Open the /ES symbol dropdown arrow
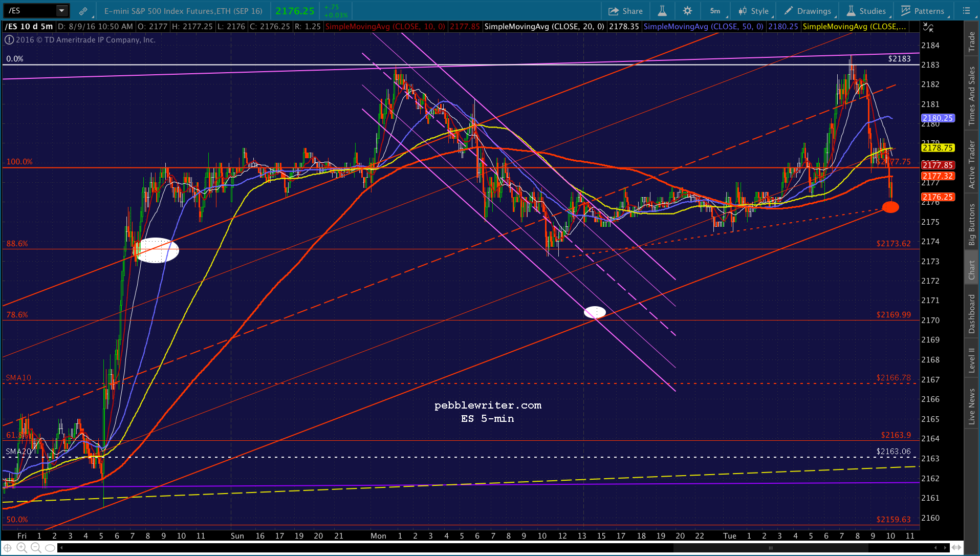This screenshot has height=556, width=980. point(61,11)
